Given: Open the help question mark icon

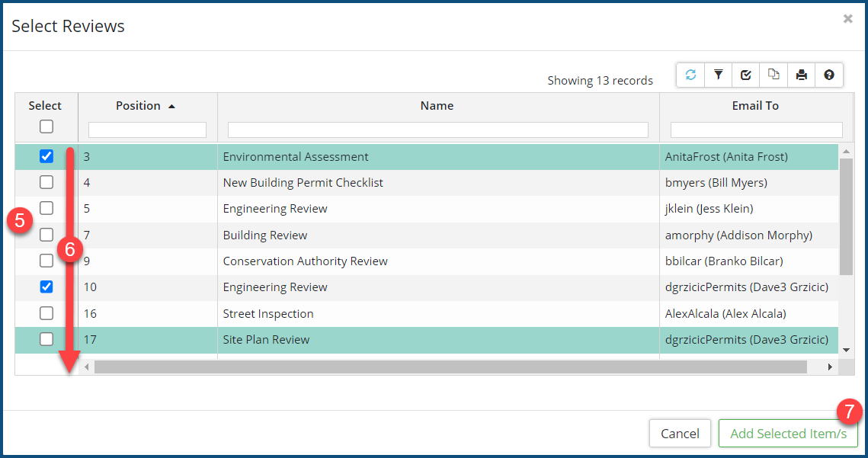Looking at the screenshot, I should [829, 75].
